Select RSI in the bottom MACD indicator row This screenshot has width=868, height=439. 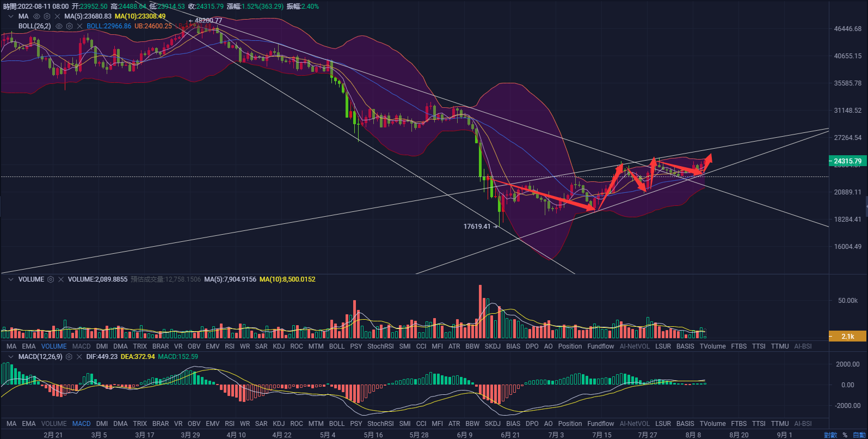tap(230, 424)
